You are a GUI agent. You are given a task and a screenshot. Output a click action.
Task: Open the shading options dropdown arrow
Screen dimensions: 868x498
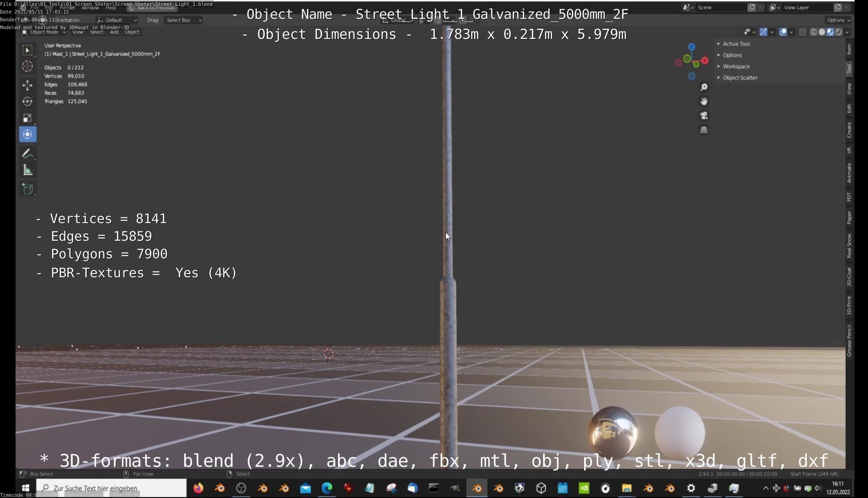coord(847,32)
